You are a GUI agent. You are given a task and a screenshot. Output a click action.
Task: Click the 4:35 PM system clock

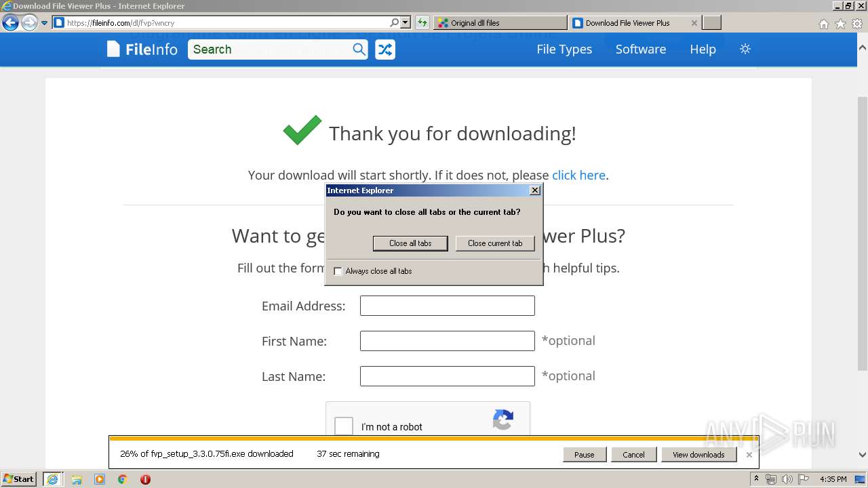coord(833,479)
